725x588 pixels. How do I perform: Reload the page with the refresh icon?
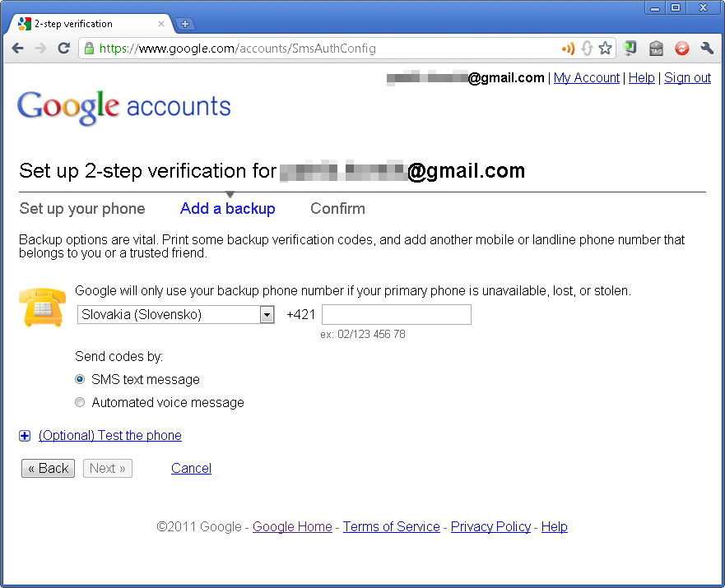pyautogui.click(x=64, y=48)
